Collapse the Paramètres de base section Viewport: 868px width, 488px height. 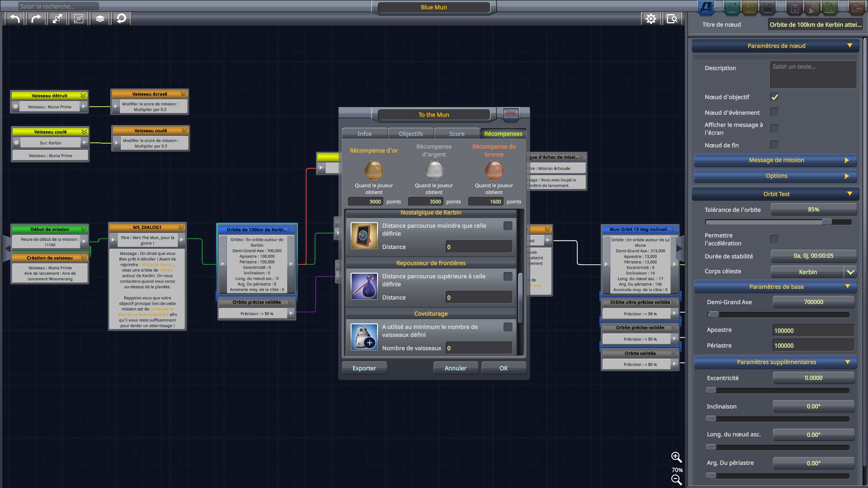coord(776,286)
